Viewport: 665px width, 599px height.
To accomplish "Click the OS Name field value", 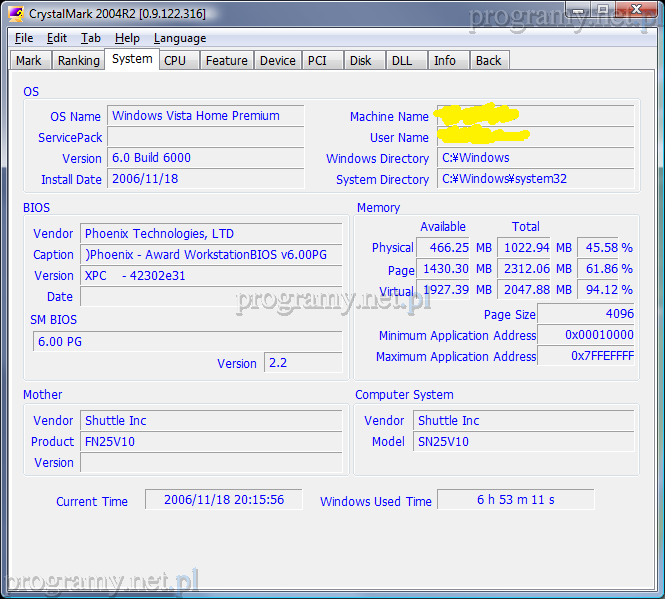I will pyautogui.click(x=205, y=116).
